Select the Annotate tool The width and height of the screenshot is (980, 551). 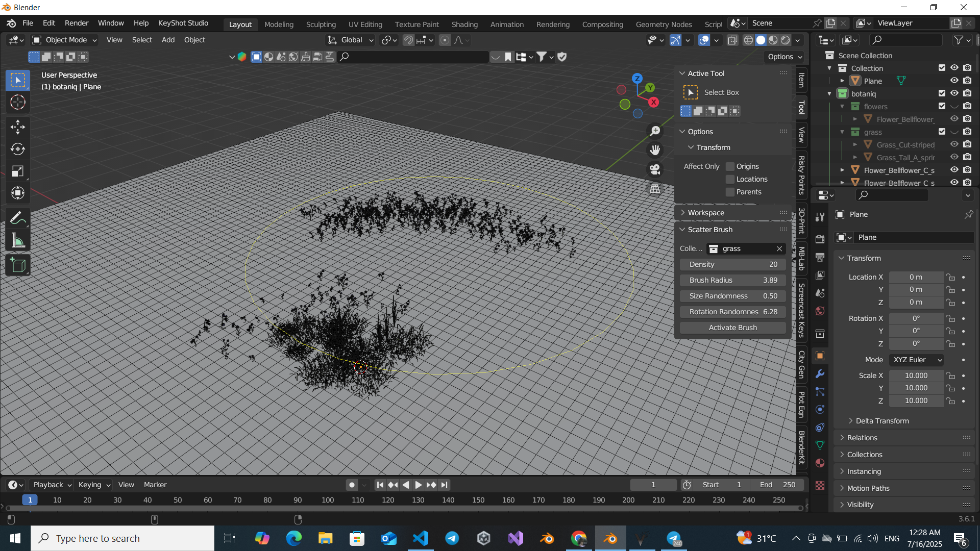[x=18, y=217]
